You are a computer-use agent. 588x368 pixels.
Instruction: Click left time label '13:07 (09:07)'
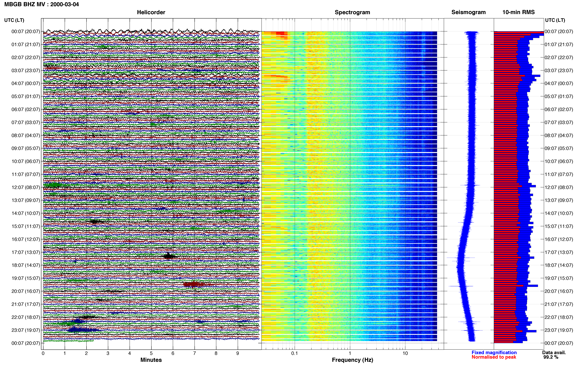coord(26,200)
